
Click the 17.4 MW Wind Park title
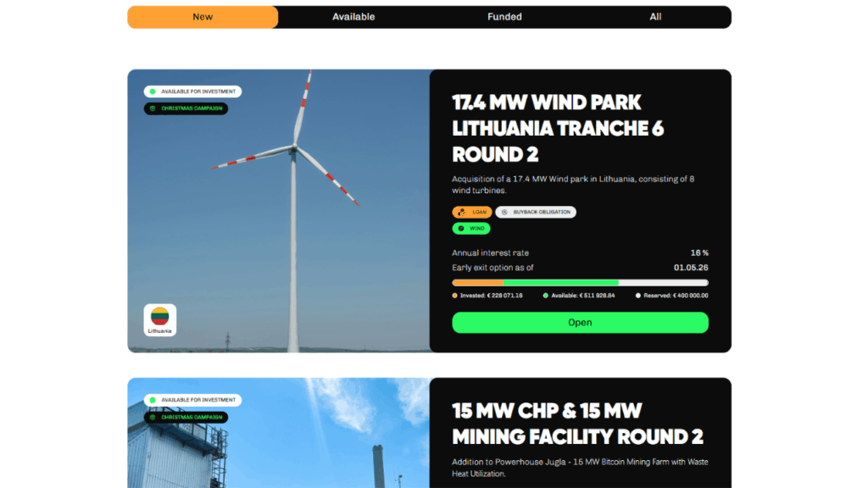tap(558, 128)
